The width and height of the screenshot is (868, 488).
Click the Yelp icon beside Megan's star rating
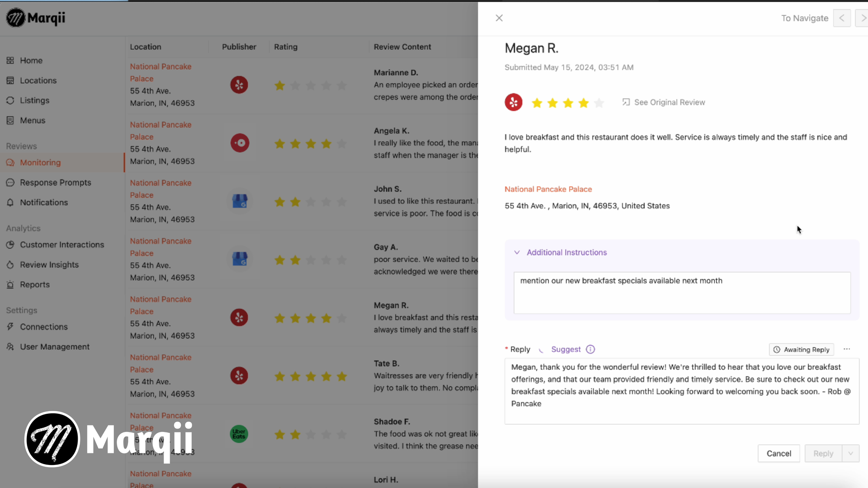(x=513, y=102)
